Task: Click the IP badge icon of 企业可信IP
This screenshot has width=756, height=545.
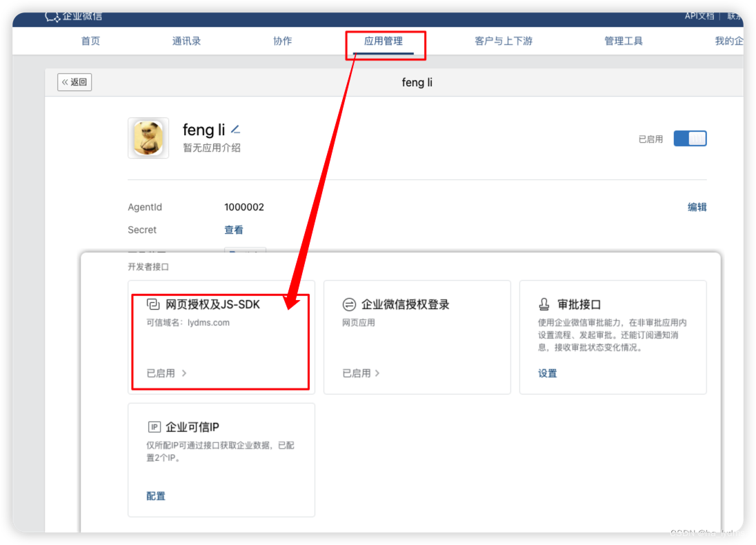Action: click(154, 427)
